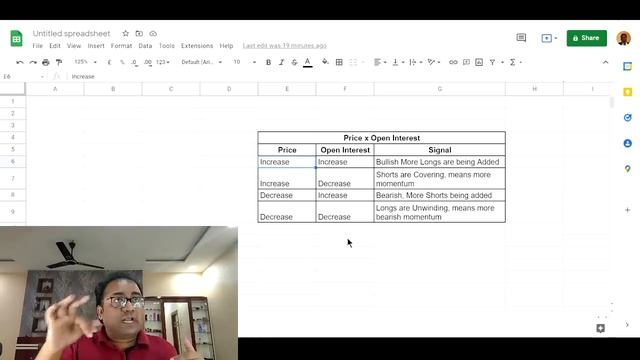
Task: Check the cloud save status icon
Action: click(x=153, y=33)
